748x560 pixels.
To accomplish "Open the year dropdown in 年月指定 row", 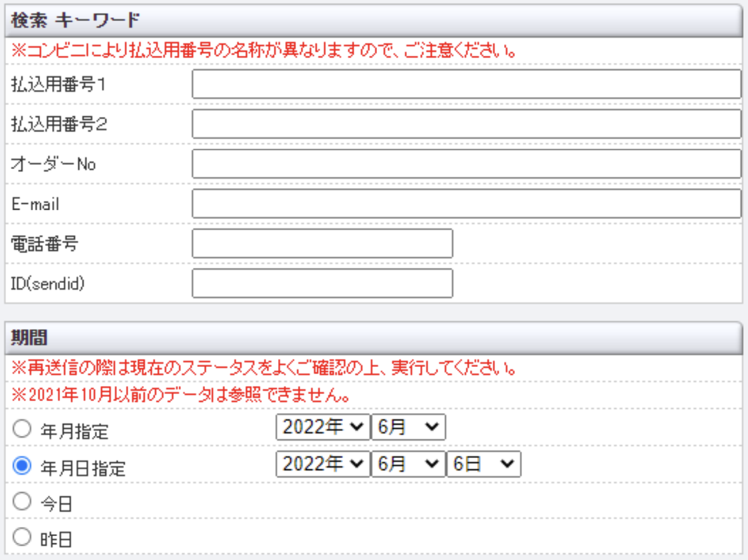I will click(x=323, y=427).
